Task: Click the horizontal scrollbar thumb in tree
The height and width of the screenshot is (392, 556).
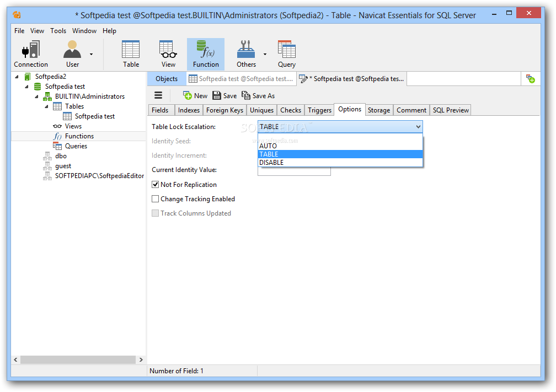Action: pos(78,359)
